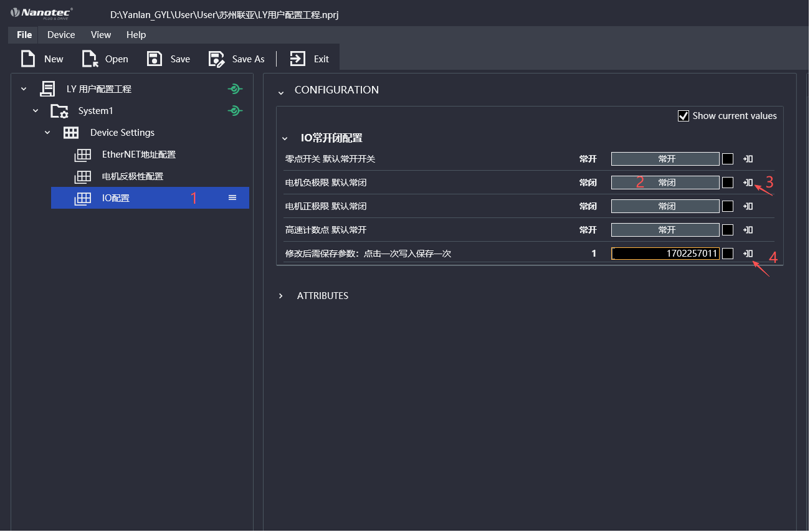This screenshot has width=810, height=532.
Task: Expand the ATTRIBUTES section
Action: tap(281, 296)
